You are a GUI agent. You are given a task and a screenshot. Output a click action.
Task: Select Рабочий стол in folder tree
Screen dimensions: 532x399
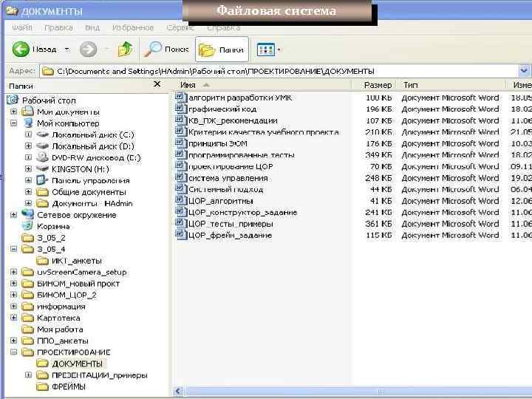pos(49,100)
